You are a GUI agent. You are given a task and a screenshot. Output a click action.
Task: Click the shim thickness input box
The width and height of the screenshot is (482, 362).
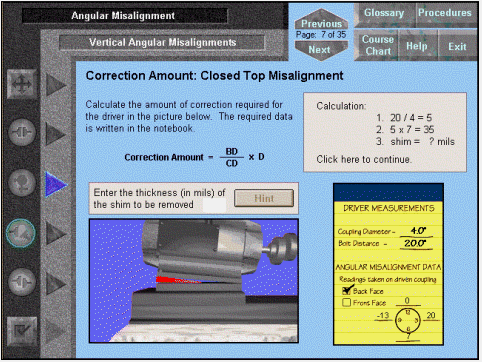[214, 205]
